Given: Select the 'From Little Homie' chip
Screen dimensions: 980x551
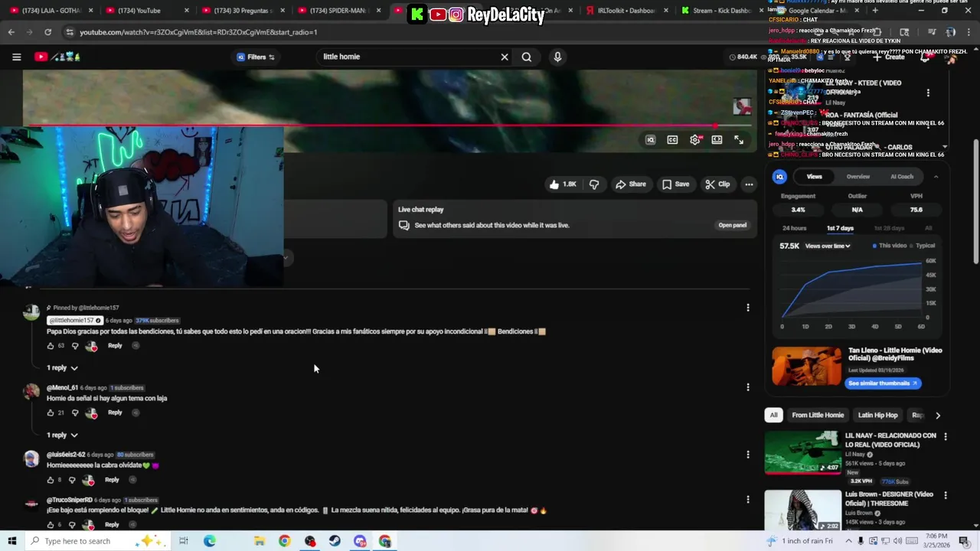Looking at the screenshot, I should pyautogui.click(x=818, y=415).
